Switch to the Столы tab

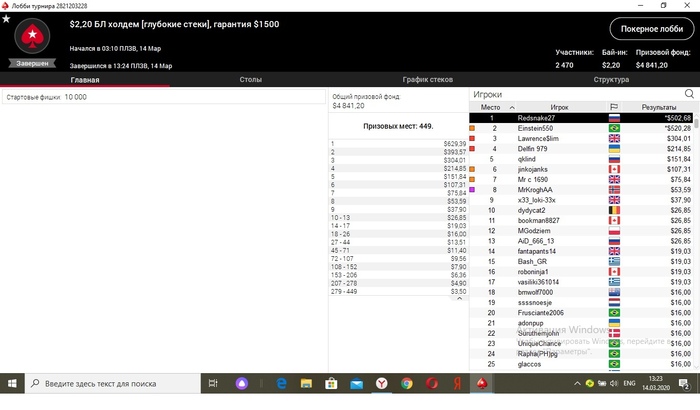(x=250, y=79)
